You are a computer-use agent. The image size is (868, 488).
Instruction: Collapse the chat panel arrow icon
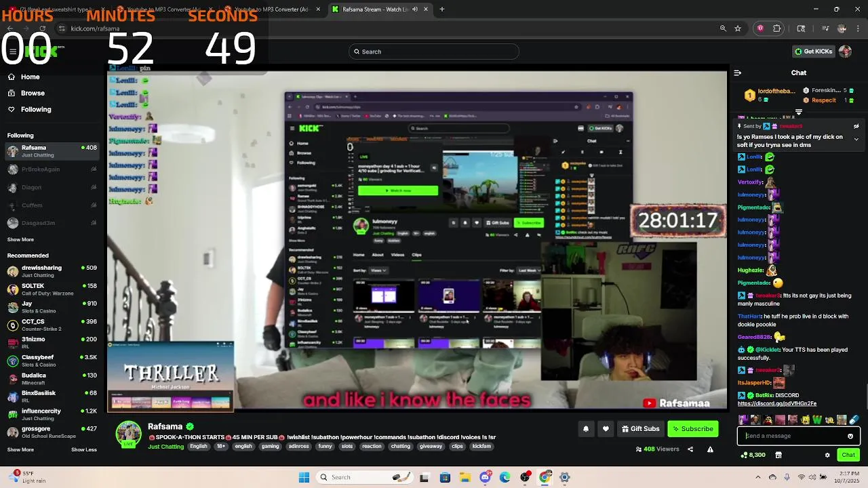tap(738, 73)
